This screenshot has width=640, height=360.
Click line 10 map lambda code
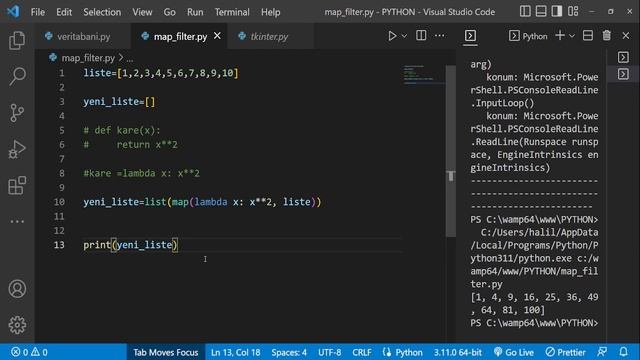pyautogui.click(x=202, y=202)
